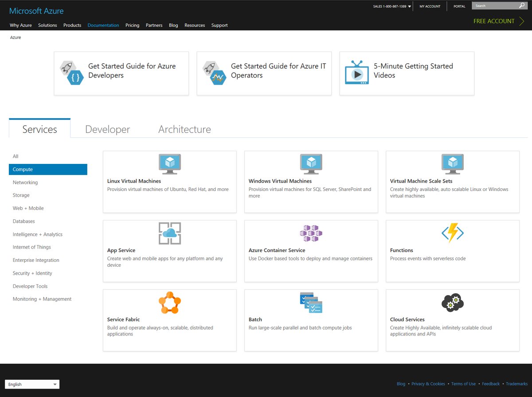Click the Azure Container Service icon
532x397 pixels.
(x=311, y=234)
